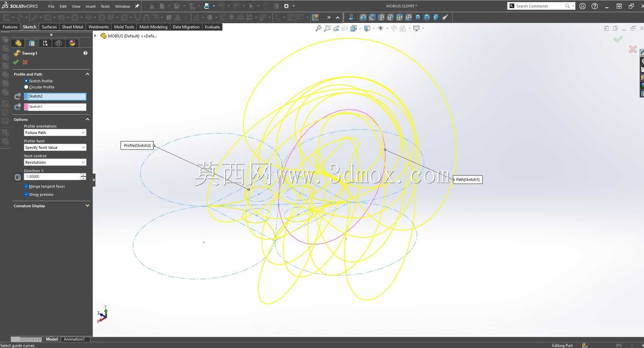Screen dimensions: 644x348
Task: Click the Rapid Sketch icon
Action: click(x=316, y=17)
